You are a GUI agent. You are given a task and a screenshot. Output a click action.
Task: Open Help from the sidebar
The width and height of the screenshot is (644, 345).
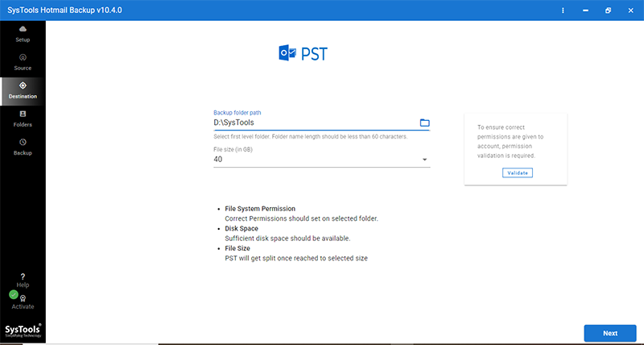click(23, 281)
